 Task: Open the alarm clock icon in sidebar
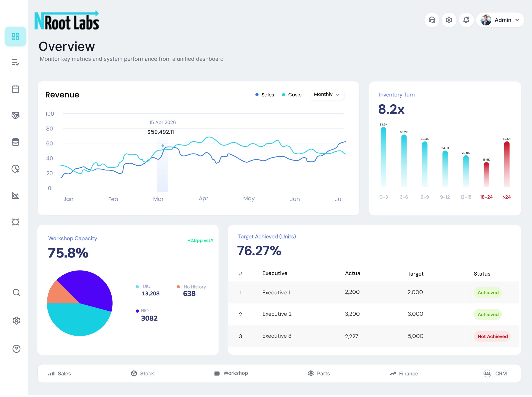(15, 222)
